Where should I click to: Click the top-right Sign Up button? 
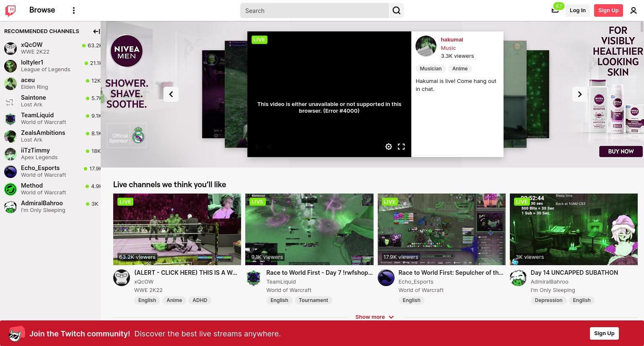pos(608,10)
